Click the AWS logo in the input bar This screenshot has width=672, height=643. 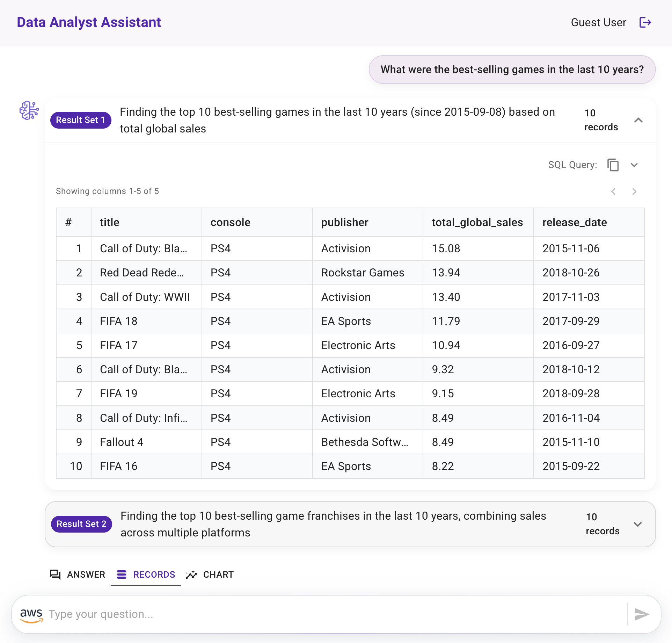31,615
